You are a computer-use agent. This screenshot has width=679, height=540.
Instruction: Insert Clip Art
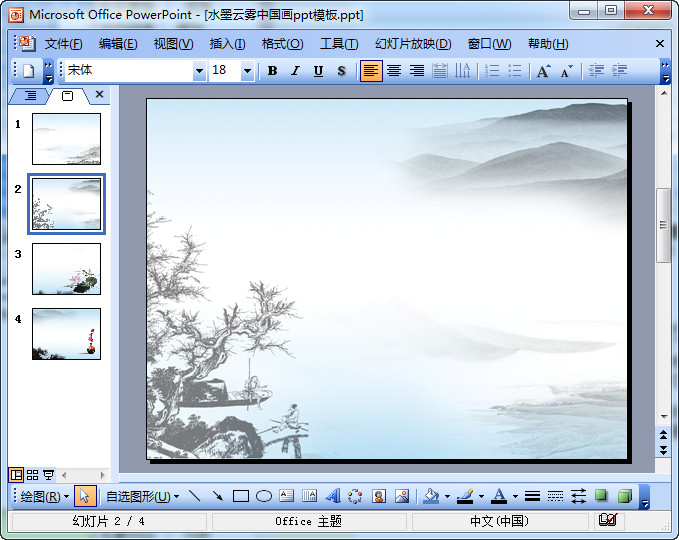[x=379, y=496]
